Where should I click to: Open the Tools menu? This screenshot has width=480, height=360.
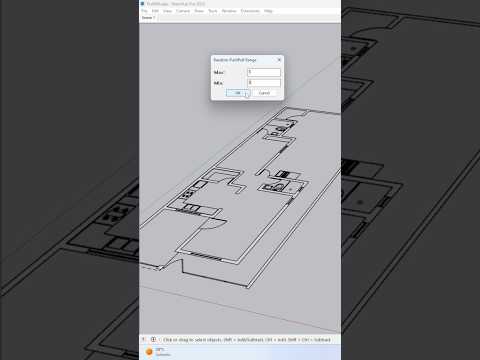click(x=213, y=11)
